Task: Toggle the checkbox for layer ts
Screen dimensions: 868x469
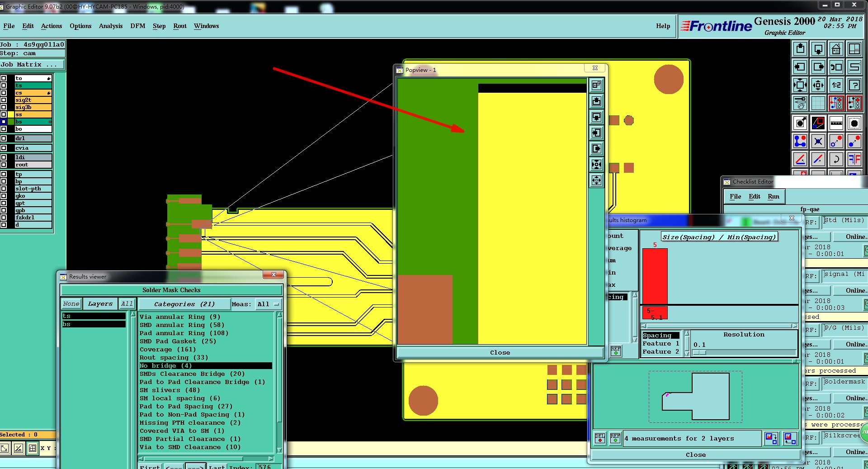Action: pos(4,85)
